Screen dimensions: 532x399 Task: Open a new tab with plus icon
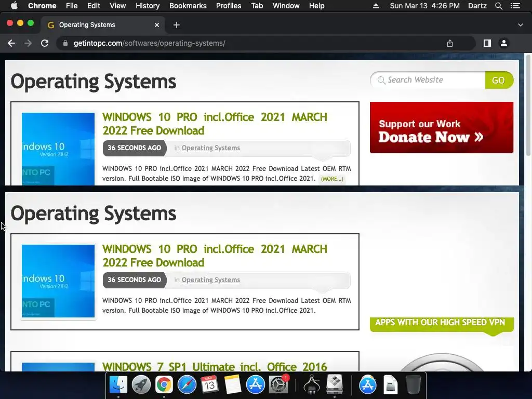(177, 25)
